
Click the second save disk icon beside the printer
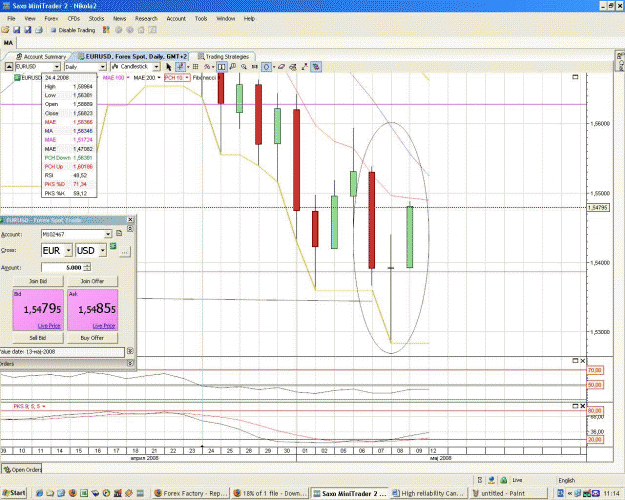click(28, 30)
